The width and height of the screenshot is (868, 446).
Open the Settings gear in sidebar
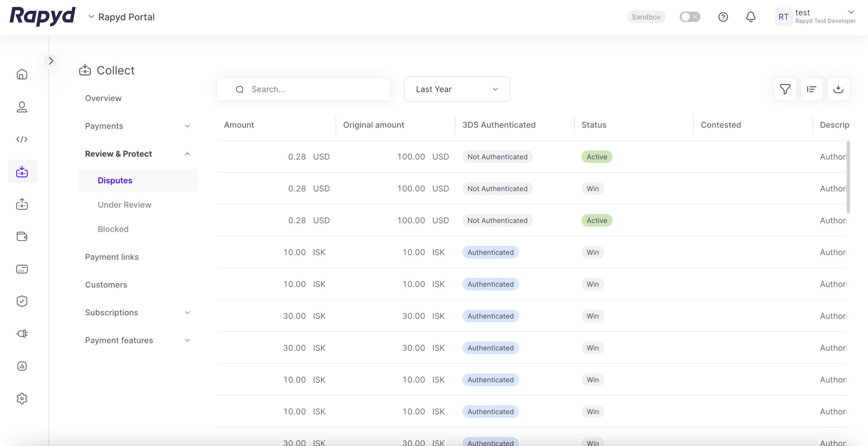tap(22, 399)
